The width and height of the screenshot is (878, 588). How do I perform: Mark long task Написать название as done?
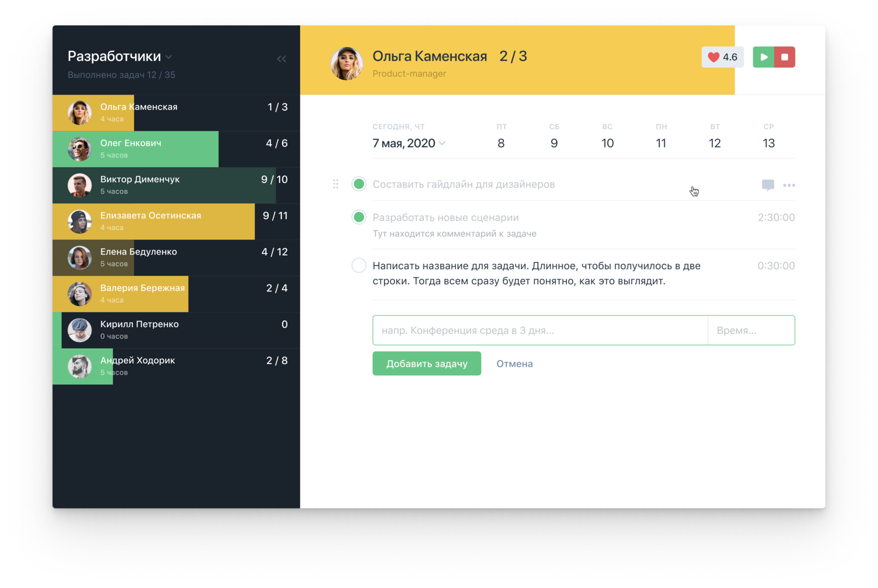[359, 266]
